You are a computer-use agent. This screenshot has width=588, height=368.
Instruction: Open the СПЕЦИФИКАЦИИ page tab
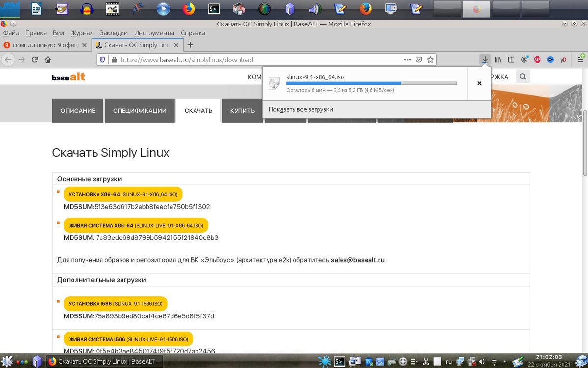click(140, 110)
